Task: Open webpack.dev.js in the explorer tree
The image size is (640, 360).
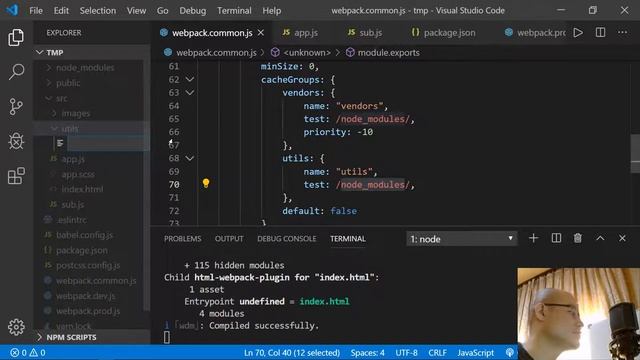Action: point(85,296)
